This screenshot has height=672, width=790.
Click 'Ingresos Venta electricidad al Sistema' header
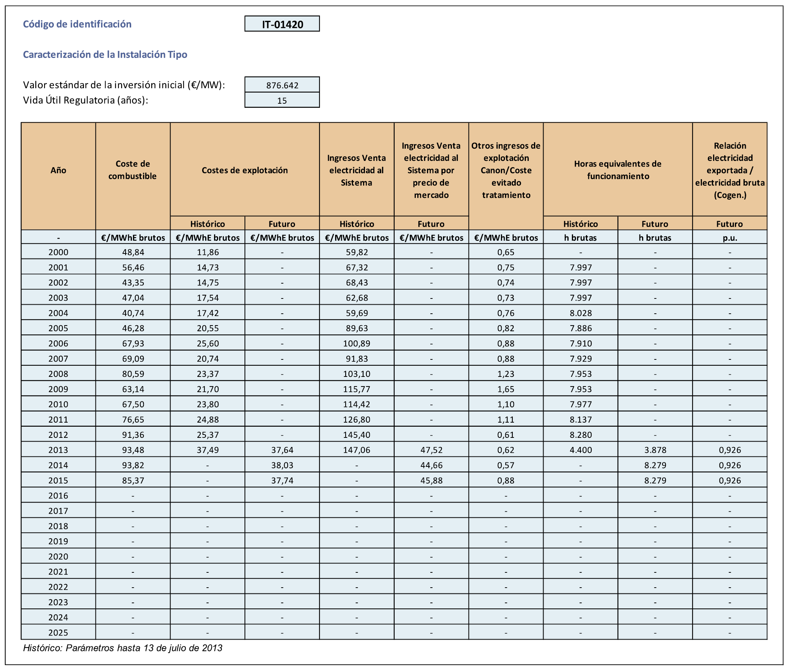coord(356,169)
